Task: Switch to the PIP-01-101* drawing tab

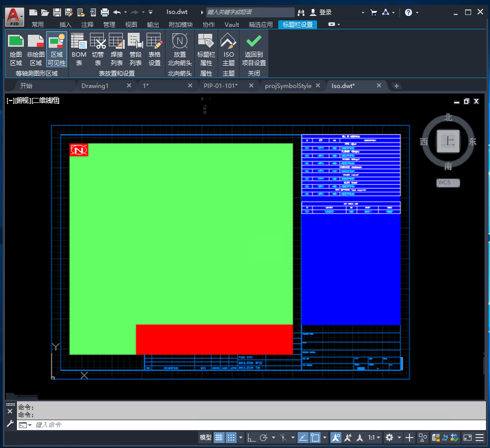Action: pos(221,86)
